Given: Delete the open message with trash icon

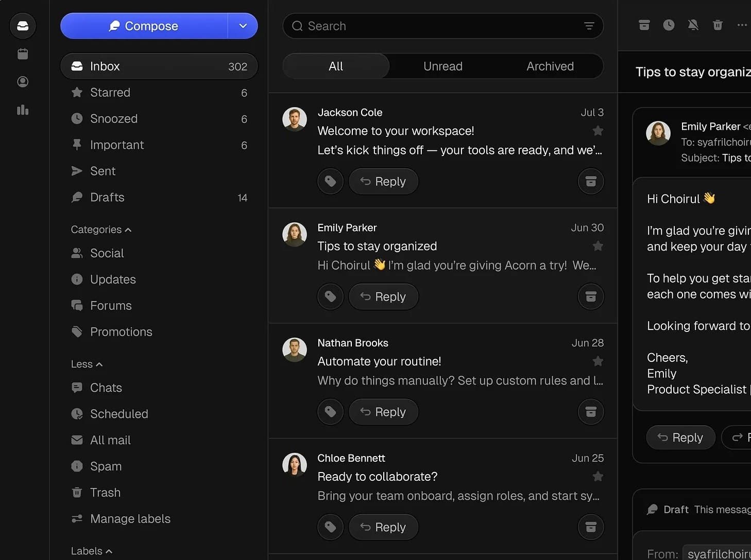Looking at the screenshot, I should [718, 25].
